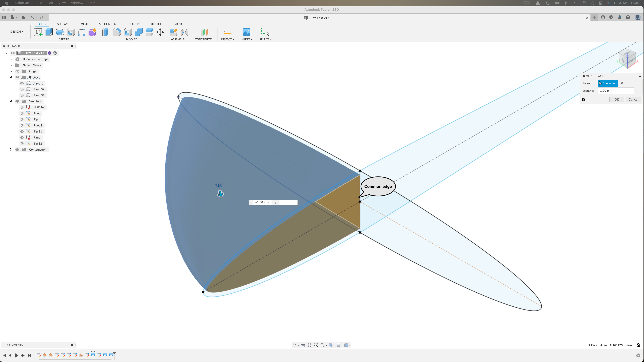Click the Measure inspect icon
The image size is (644, 362).
(227, 32)
